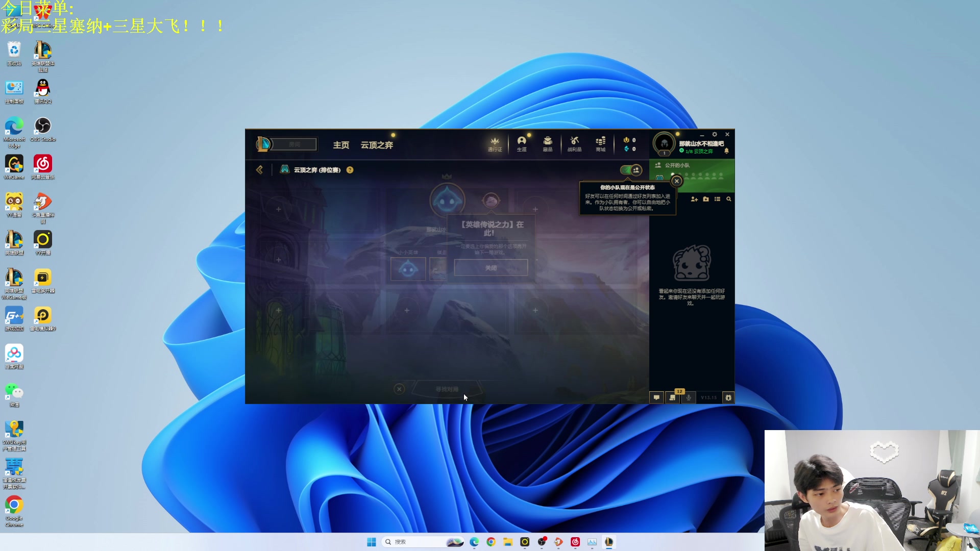
Task: Click the 寻找对局 find match button
Action: click(447, 389)
